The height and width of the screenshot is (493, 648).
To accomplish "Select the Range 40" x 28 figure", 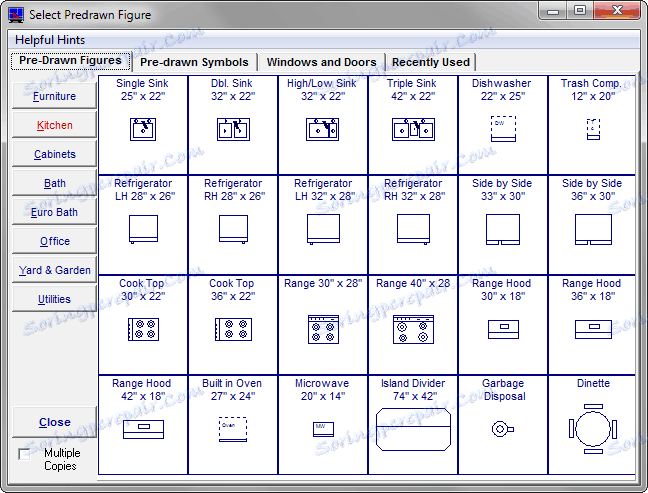I will [x=413, y=325].
